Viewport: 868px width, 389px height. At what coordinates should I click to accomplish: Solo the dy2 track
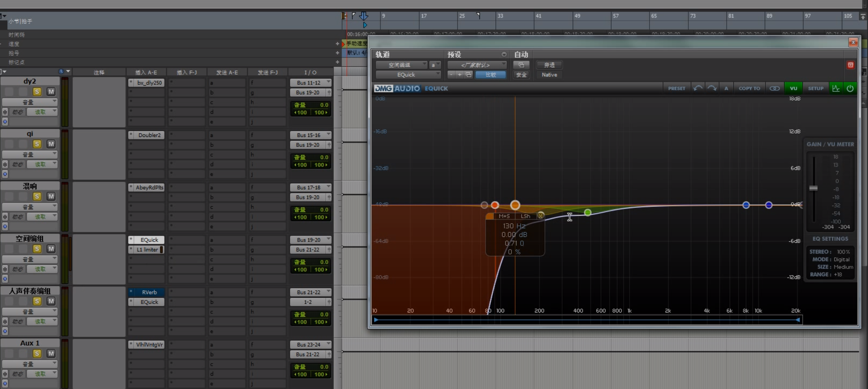pyautogui.click(x=37, y=92)
